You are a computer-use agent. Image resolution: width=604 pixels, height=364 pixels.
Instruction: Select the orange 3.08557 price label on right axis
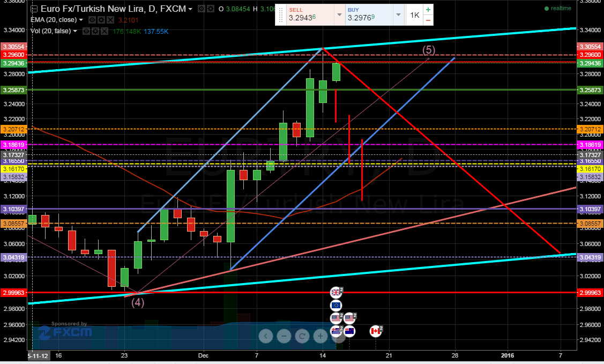[590, 224]
